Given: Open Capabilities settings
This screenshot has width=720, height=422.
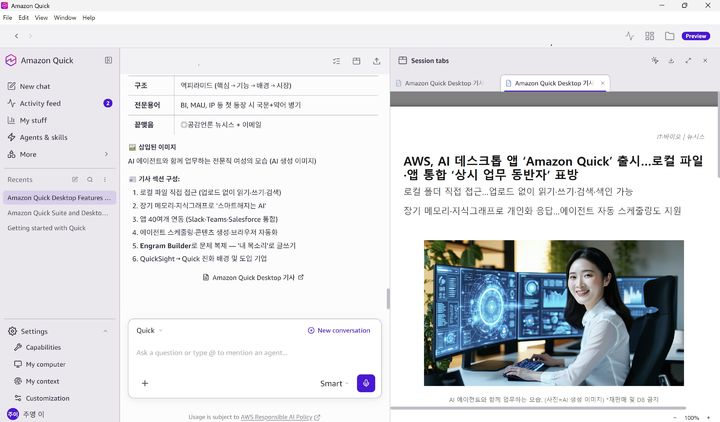Looking at the screenshot, I should pos(43,348).
